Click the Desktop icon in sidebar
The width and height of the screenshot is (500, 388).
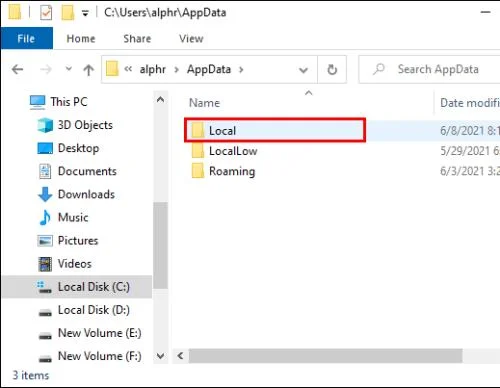(x=45, y=148)
